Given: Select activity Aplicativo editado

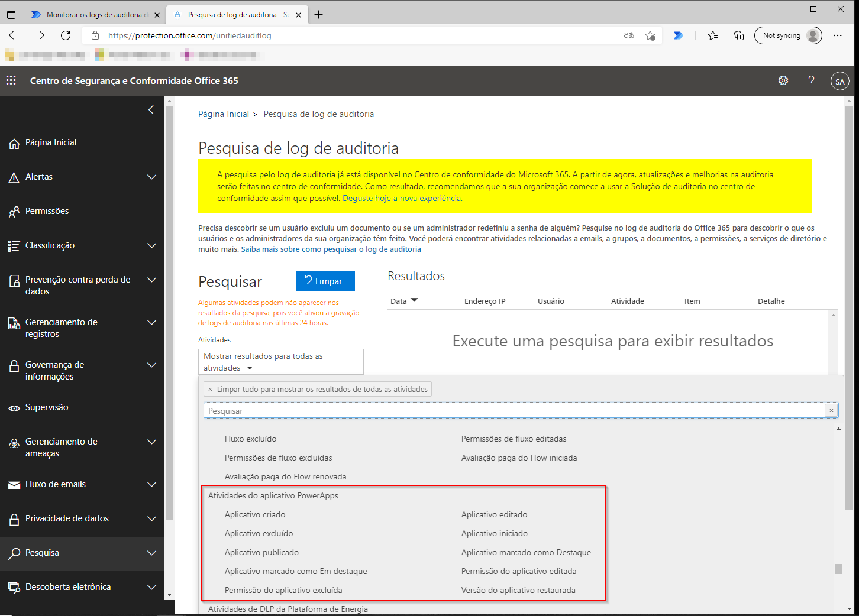Looking at the screenshot, I should [x=495, y=514].
